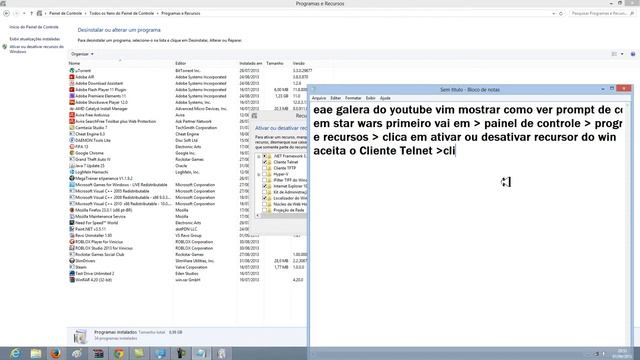Toggle the Hyper-V checkbox

(264, 174)
